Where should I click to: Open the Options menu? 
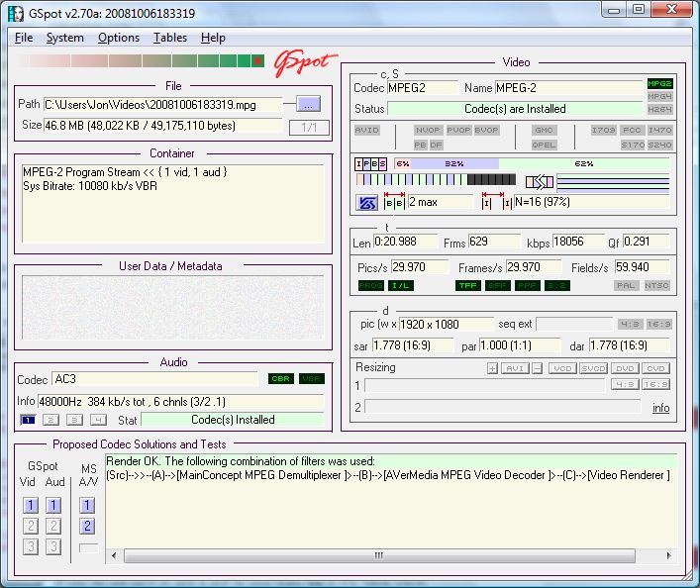point(119,38)
